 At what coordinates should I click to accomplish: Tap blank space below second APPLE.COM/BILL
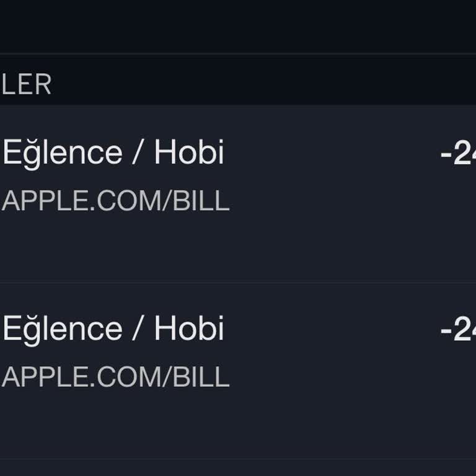[x=116, y=425]
